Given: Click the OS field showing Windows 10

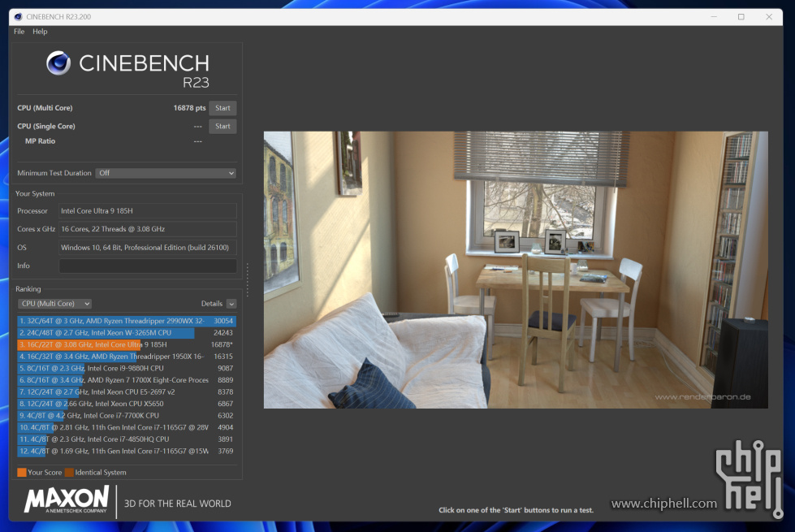Looking at the screenshot, I should point(148,248).
